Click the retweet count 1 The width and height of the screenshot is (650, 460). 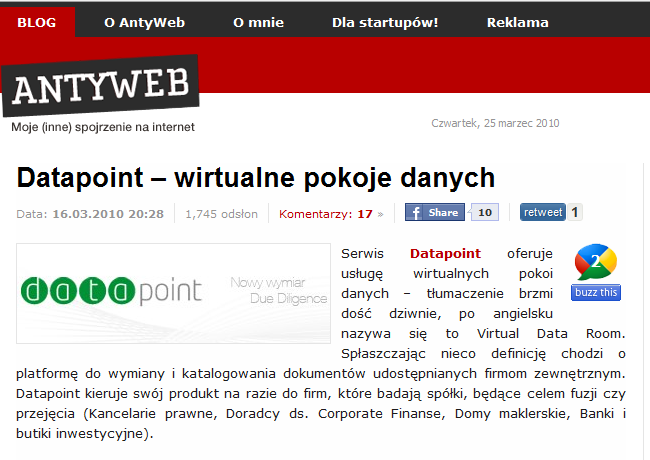click(575, 212)
